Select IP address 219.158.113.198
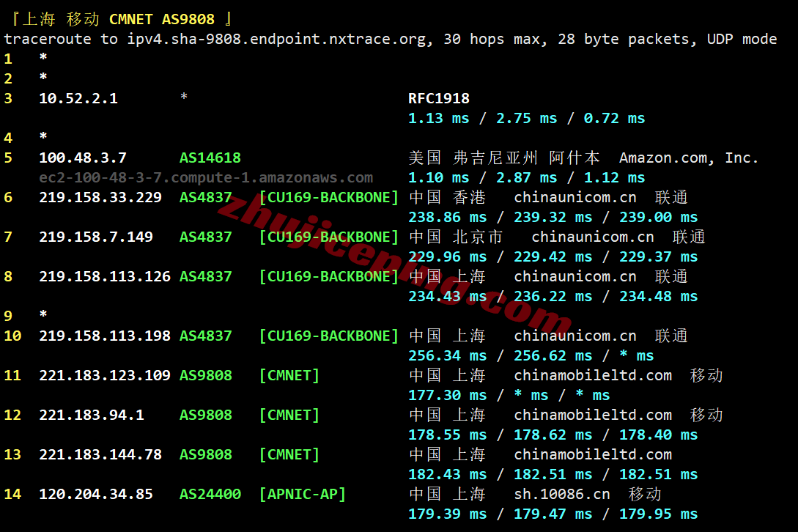 (x=105, y=336)
